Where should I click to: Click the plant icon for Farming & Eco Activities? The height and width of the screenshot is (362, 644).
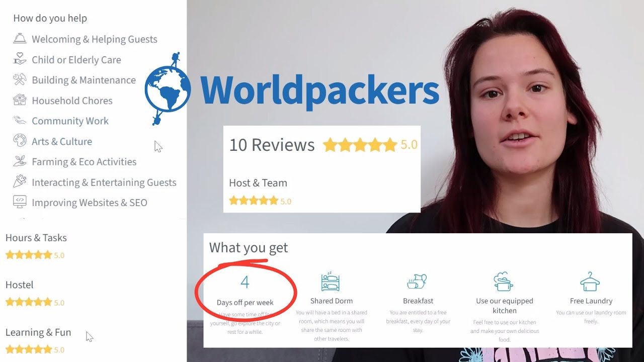tap(20, 161)
